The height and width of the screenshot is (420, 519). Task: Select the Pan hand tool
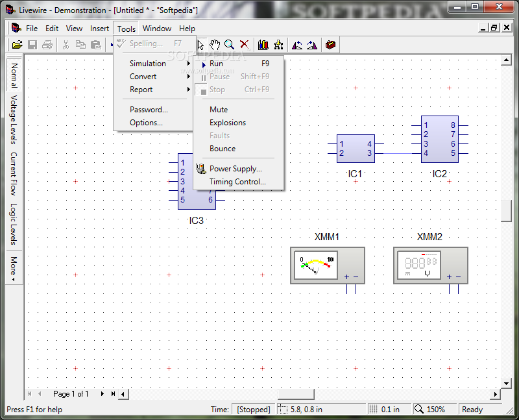coord(215,45)
